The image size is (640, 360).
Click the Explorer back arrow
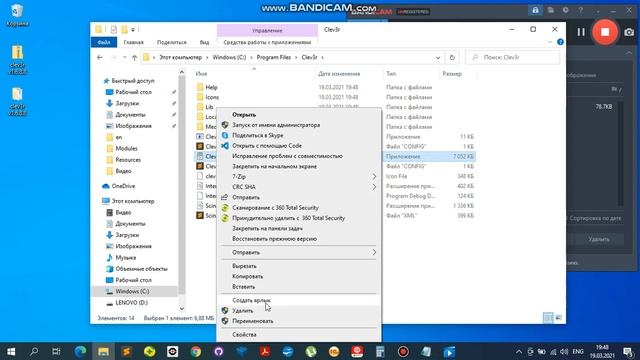point(100,58)
